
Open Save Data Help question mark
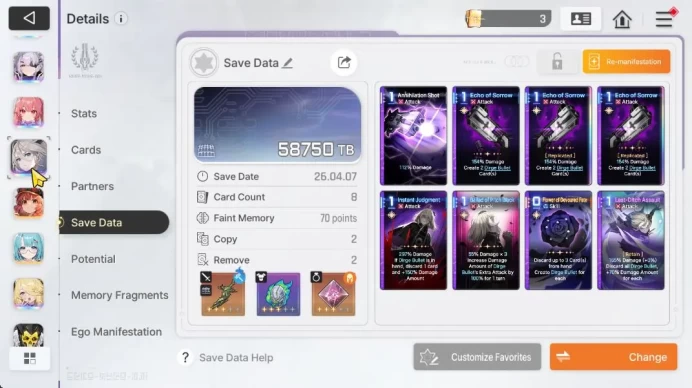185,358
